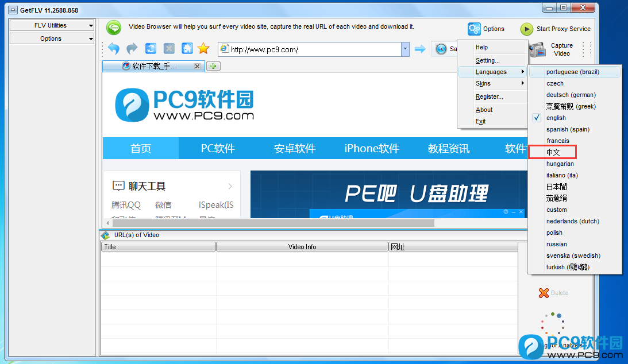Expand the left-panel Options dropdown

tap(91, 39)
